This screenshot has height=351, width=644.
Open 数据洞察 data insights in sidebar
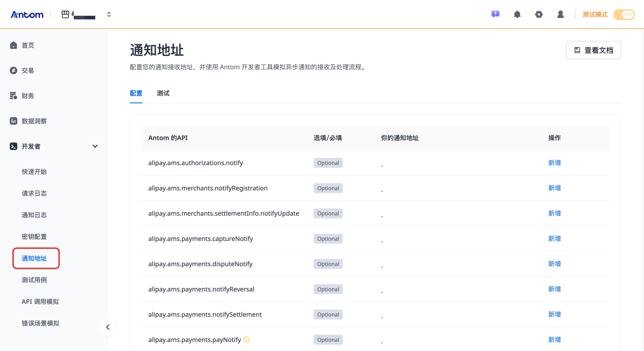34,121
